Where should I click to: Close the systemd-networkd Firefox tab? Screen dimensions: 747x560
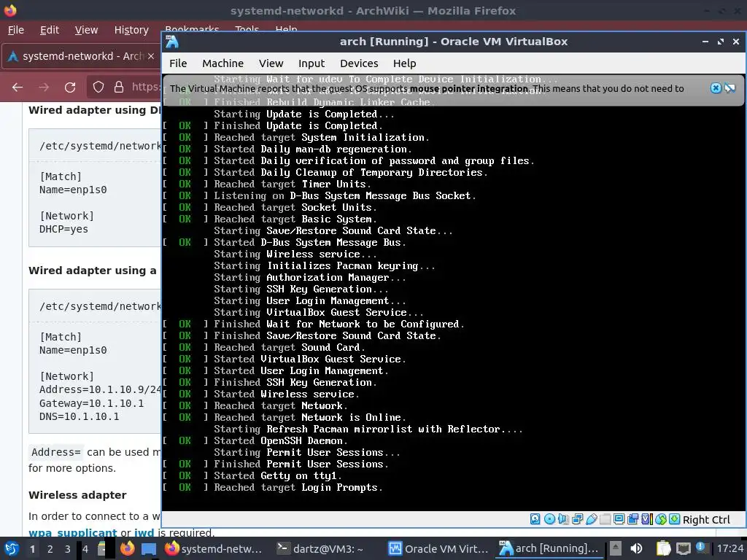(150, 56)
